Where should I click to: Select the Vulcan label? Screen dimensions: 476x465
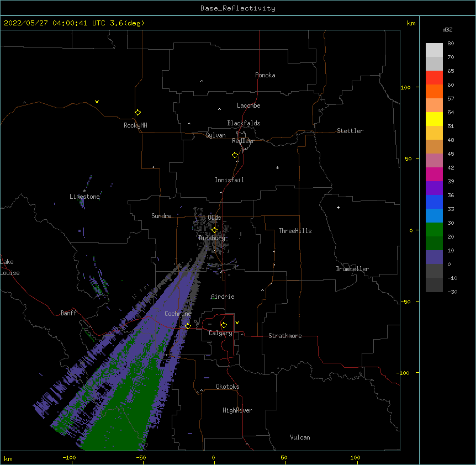click(300, 437)
